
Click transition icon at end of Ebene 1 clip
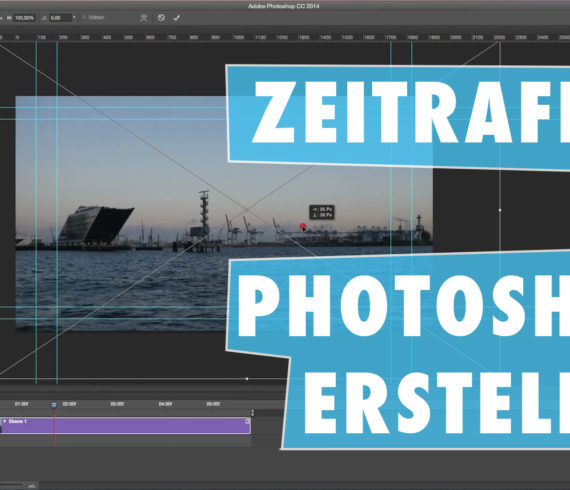(247, 421)
